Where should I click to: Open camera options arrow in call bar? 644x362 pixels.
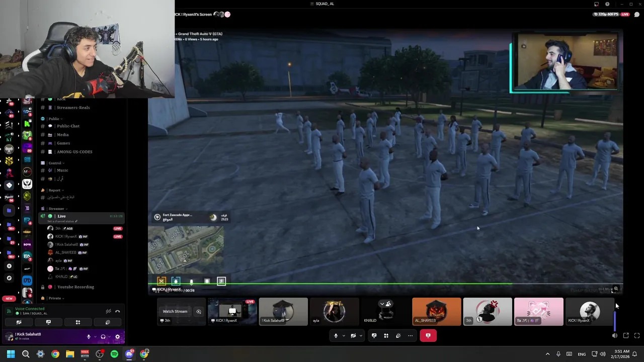coord(361,336)
